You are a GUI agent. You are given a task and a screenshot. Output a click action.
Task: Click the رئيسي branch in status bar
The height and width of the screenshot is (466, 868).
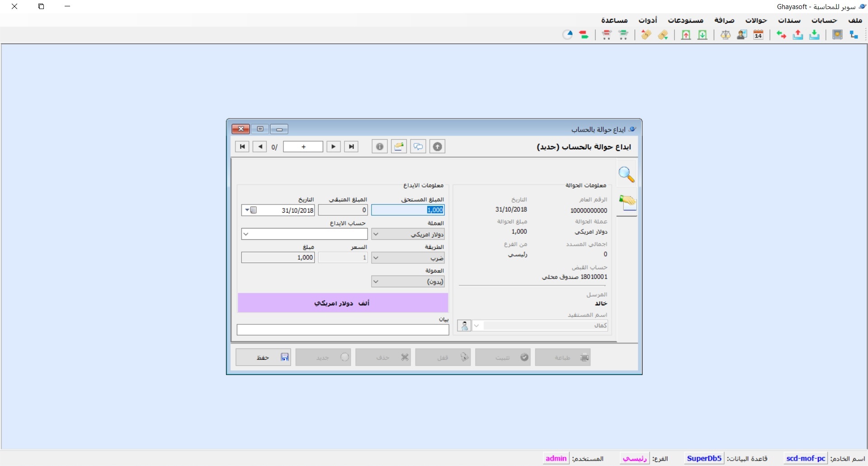[x=635, y=458]
